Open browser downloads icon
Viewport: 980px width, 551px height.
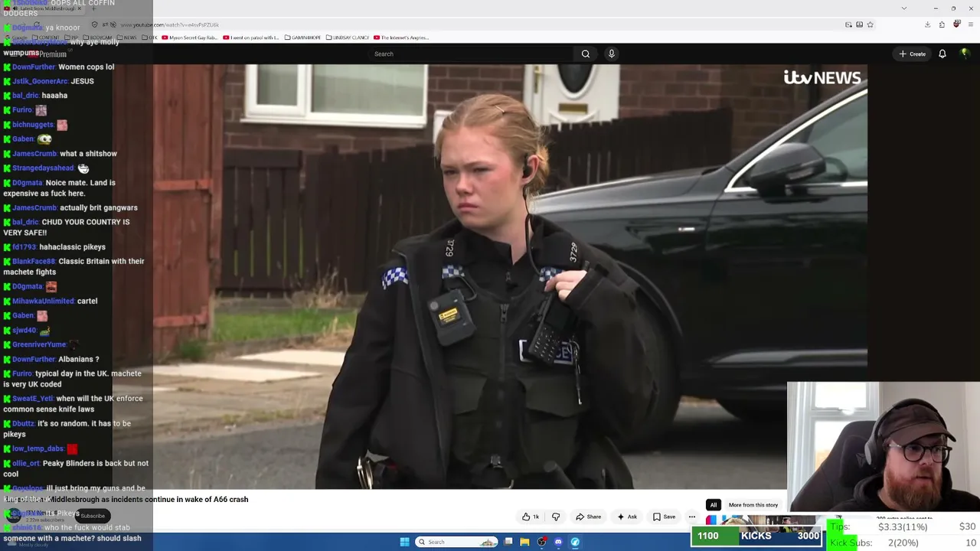(x=927, y=24)
